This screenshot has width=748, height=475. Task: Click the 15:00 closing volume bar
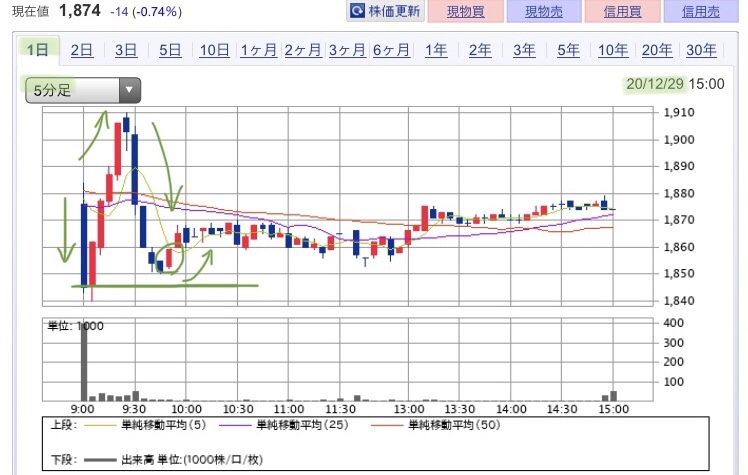(x=613, y=396)
